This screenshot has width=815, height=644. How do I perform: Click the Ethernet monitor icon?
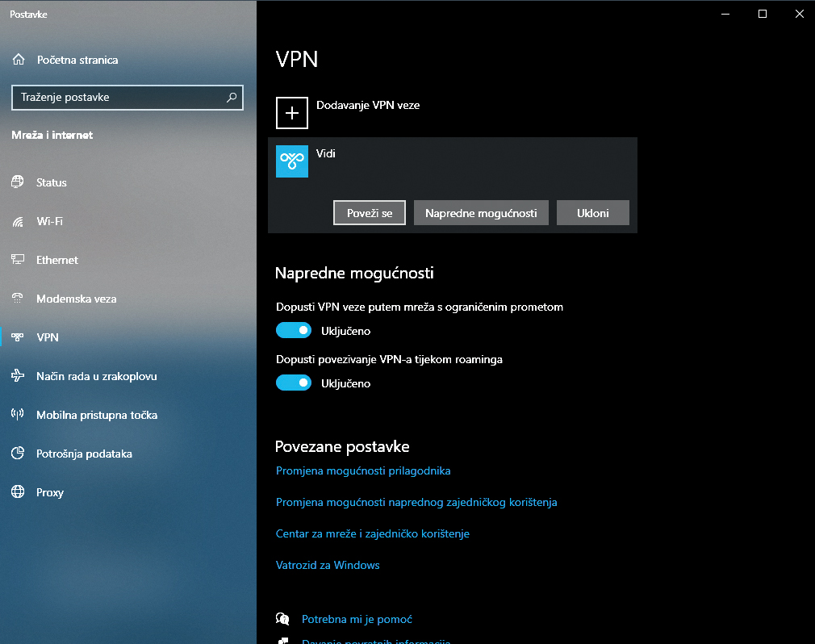pos(18,260)
